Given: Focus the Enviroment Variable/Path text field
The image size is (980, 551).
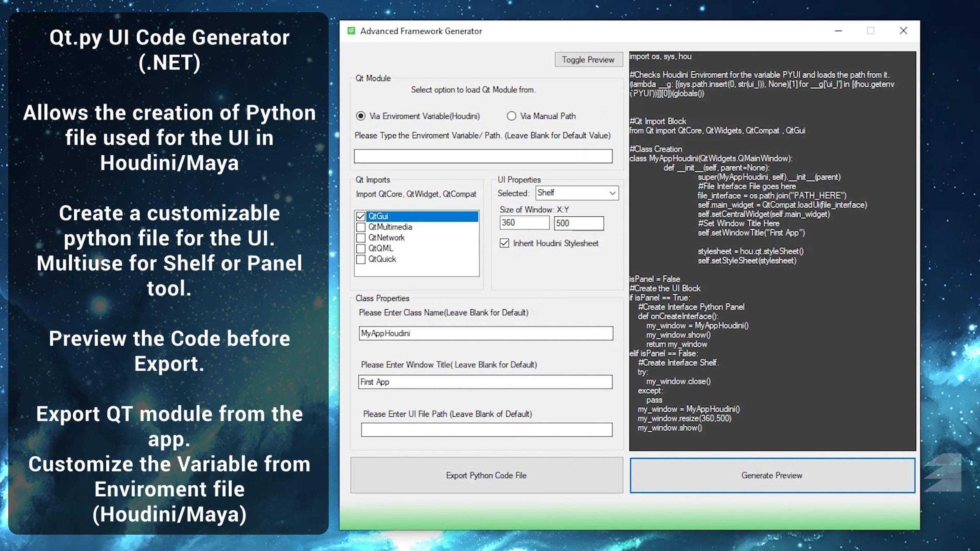Looking at the screenshot, I should (483, 156).
